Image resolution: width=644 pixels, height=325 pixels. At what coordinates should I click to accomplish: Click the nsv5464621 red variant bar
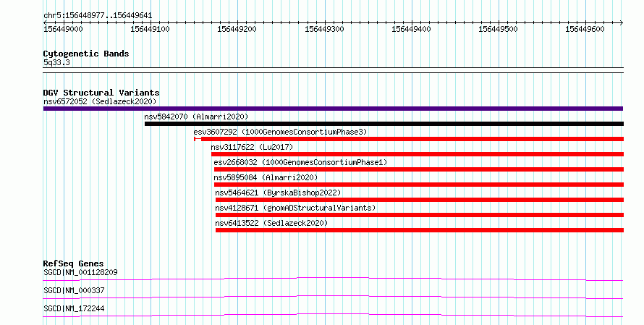(420, 200)
